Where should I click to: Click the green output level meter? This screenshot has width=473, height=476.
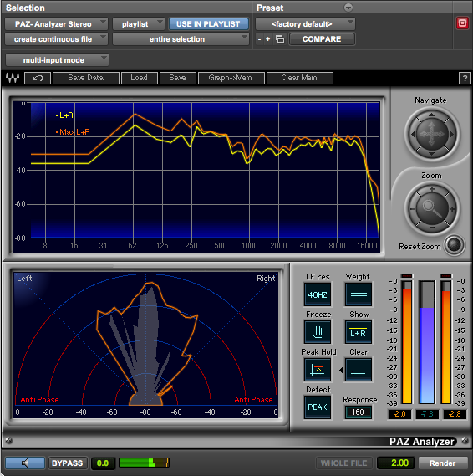144,463
